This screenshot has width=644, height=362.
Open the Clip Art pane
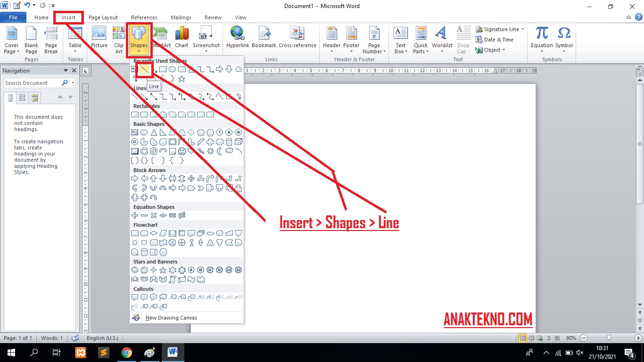coord(119,40)
